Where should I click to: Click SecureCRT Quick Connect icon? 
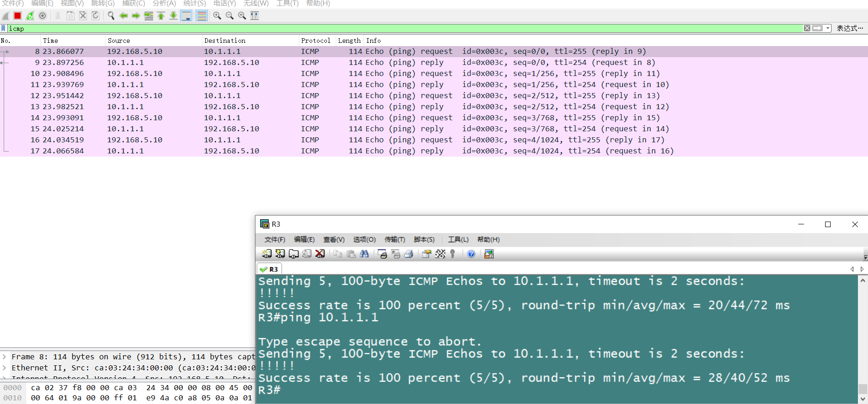(280, 254)
